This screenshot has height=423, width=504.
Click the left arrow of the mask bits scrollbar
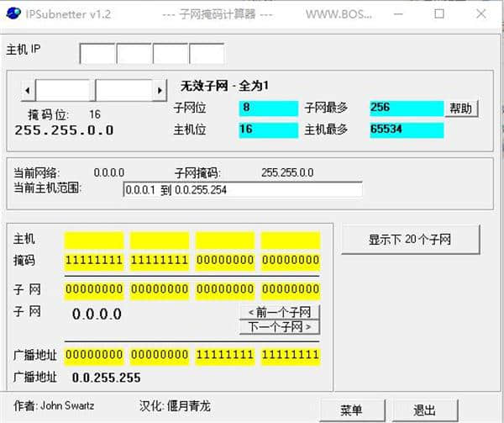[x=28, y=90]
